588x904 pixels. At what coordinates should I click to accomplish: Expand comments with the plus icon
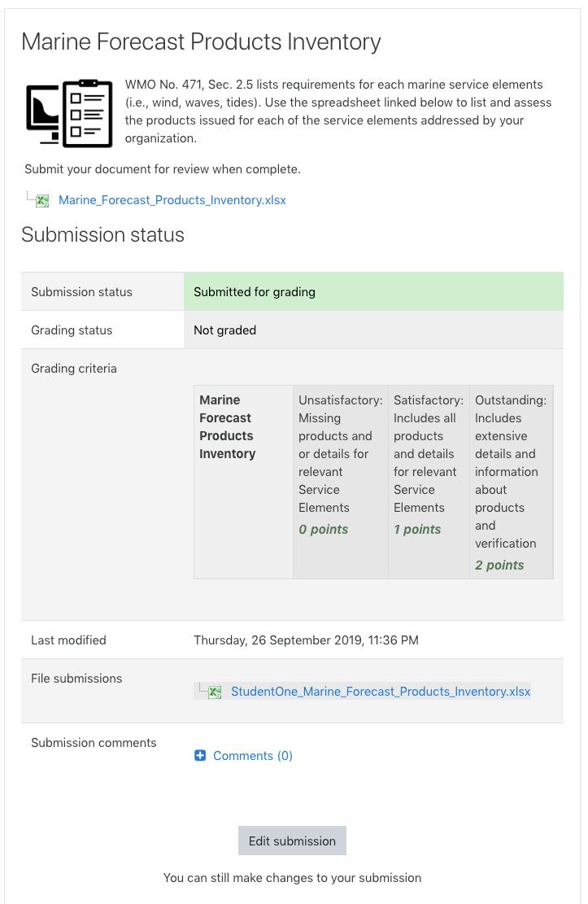click(200, 755)
